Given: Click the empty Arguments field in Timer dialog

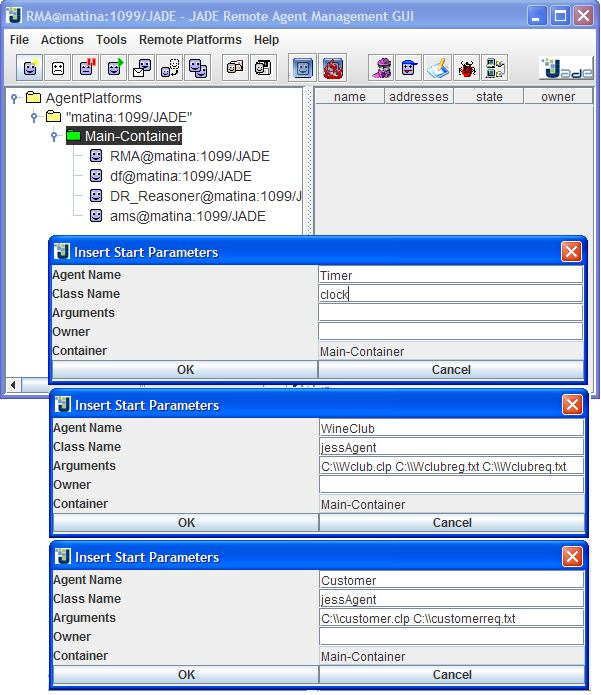Looking at the screenshot, I should (x=450, y=313).
